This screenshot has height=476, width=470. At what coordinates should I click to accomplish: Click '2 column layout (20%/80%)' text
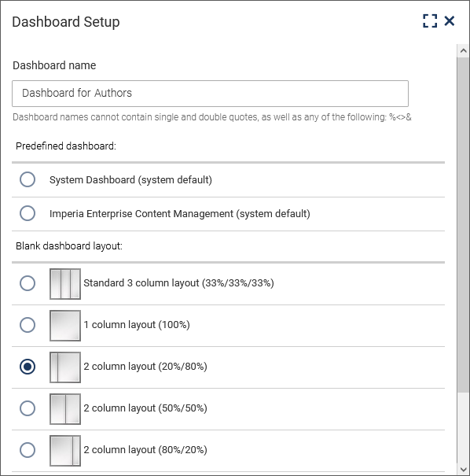(145, 367)
